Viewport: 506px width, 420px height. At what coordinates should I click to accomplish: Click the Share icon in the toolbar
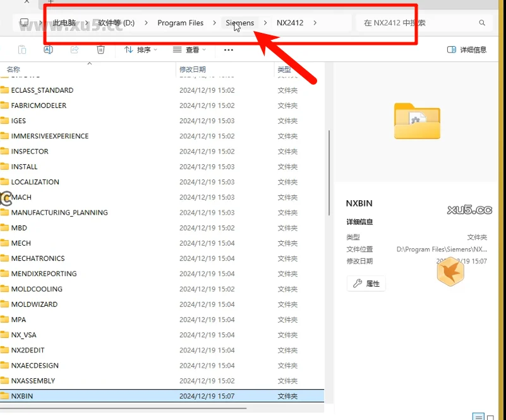(74, 49)
